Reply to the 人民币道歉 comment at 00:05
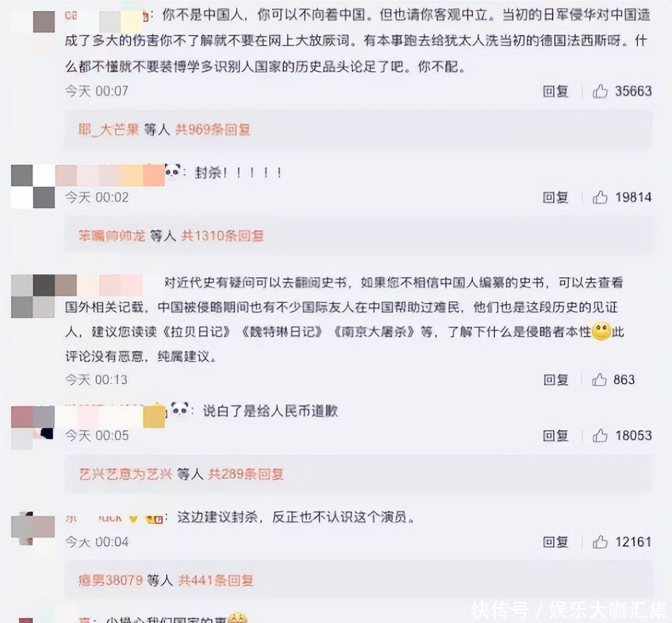672x623 pixels. pos(556,436)
